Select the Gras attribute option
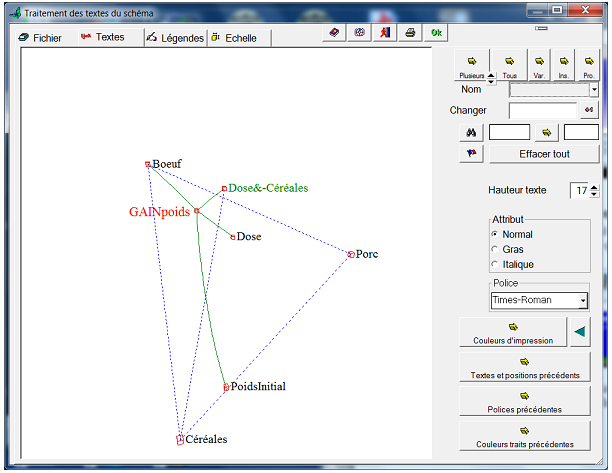The width and height of the screenshot is (612, 473). (x=495, y=249)
